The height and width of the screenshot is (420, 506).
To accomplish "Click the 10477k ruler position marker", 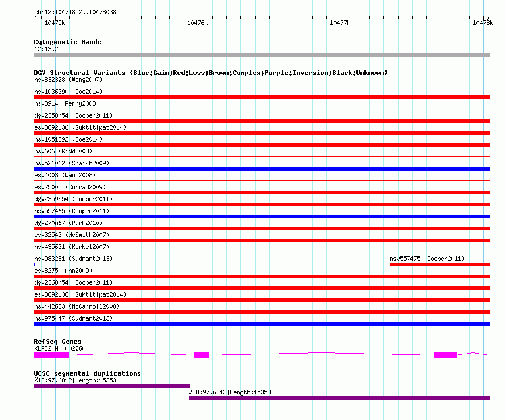I will pyautogui.click(x=340, y=23).
